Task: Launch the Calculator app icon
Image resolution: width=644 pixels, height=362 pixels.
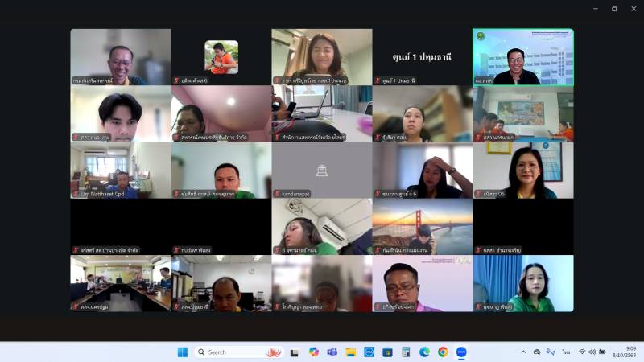Action: [406, 352]
